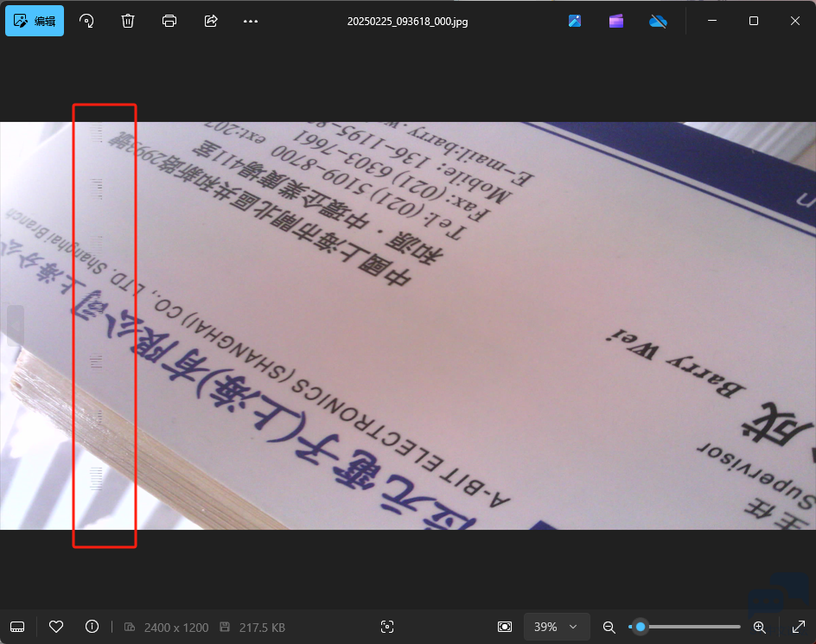This screenshot has height=644, width=816.
Task: Open the 39% zoom level dropdown
Action: [x=557, y=627]
